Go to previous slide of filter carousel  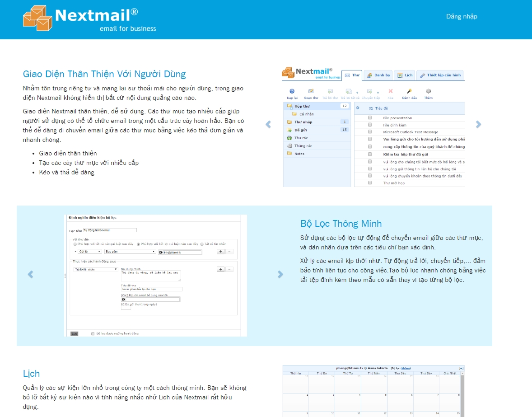pos(30,274)
